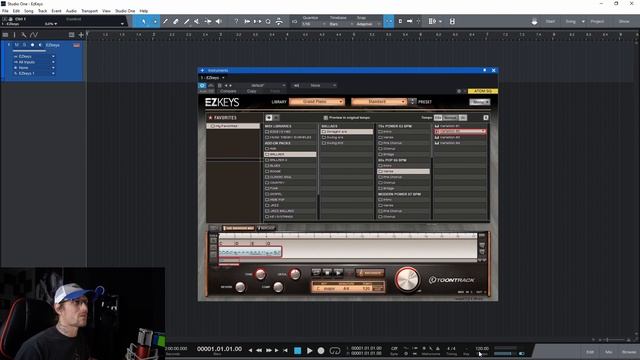Toggle plugin power button in Instruments window
The width and height of the screenshot is (640, 360).
[x=202, y=85]
